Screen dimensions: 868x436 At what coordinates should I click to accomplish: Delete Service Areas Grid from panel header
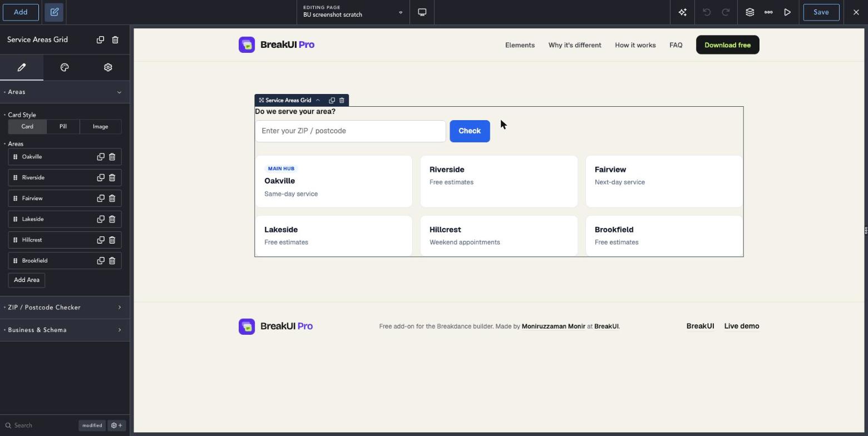point(115,39)
